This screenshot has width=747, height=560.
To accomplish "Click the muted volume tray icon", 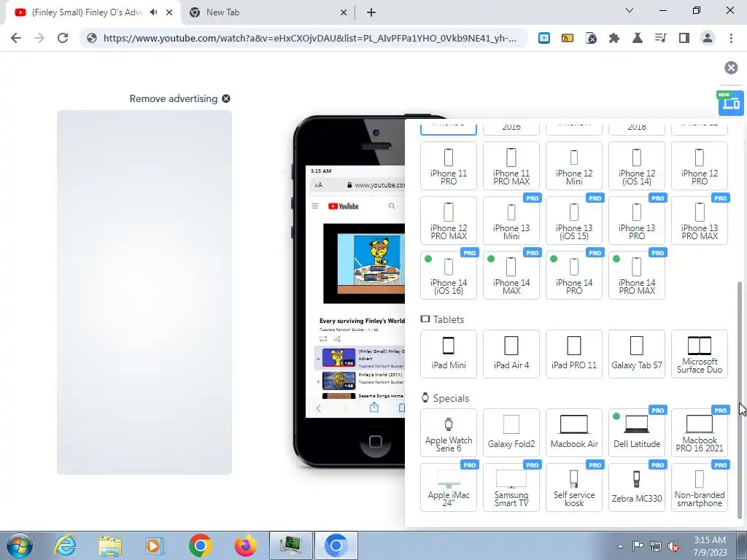I will click(x=673, y=546).
